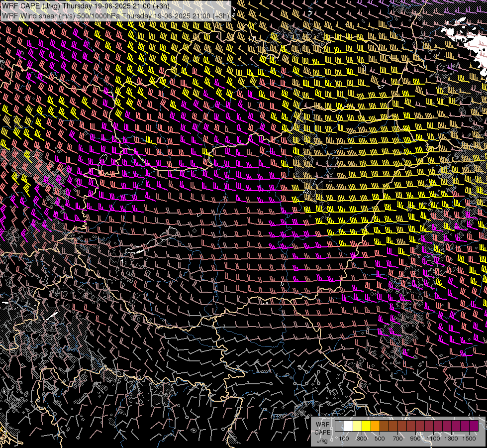This screenshot has height=448, width=487.
Task: Click the legend value 1300
Action: coord(451,439)
